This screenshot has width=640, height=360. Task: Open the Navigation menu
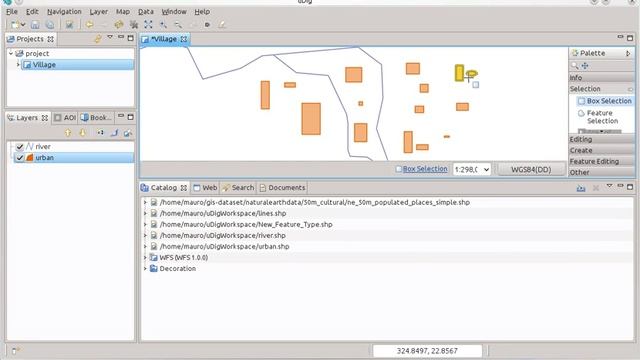click(64, 11)
